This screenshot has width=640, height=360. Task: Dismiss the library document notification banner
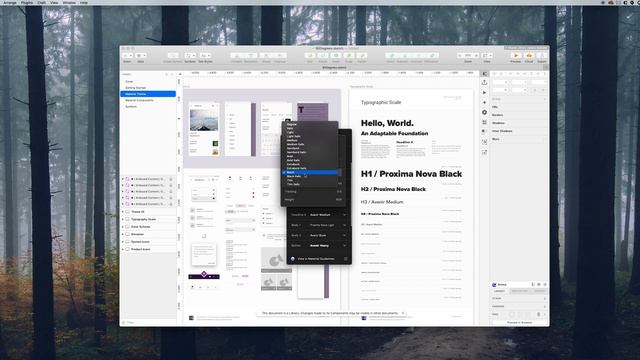point(403,313)
